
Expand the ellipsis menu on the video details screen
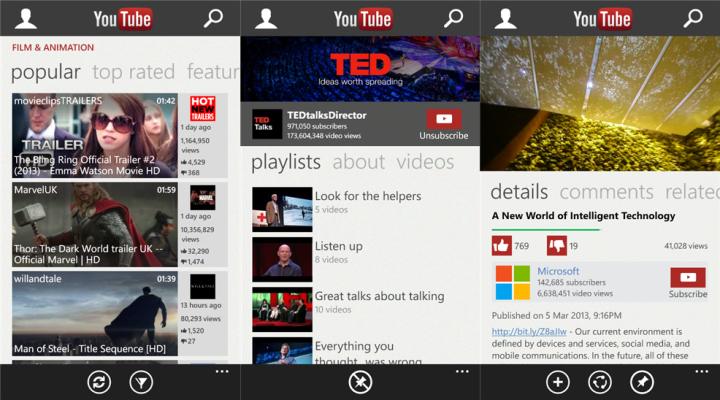point(702,372)
